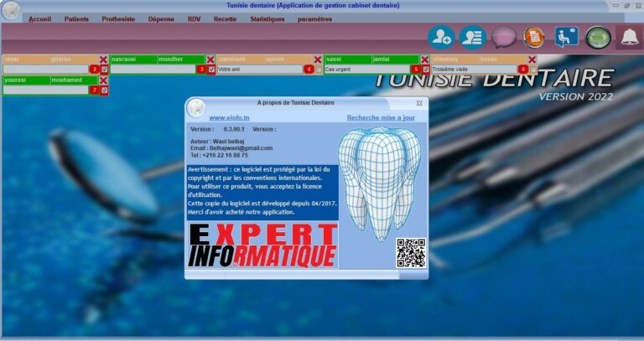Open the www.einfo.tn link
The image size is (644, 341).
coord(229,118)
